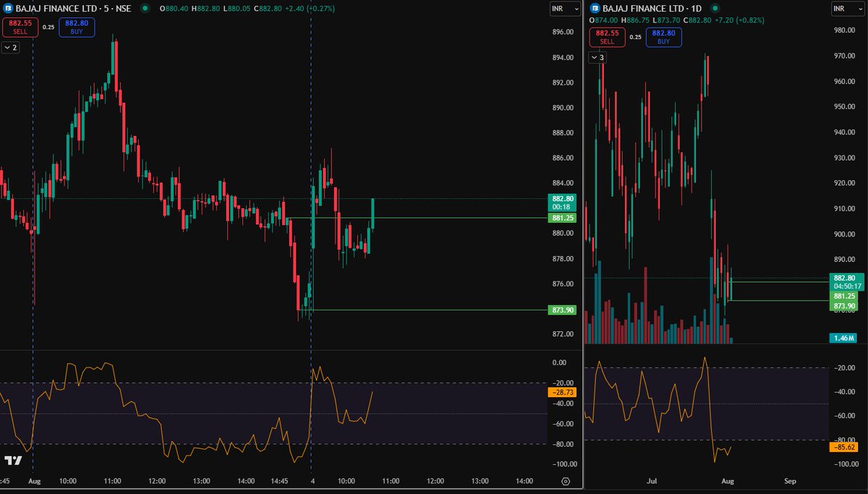Click the 900.00 label on the 1D price axis
This screenshot has width=868, height=494.
[x=845, y=234]
